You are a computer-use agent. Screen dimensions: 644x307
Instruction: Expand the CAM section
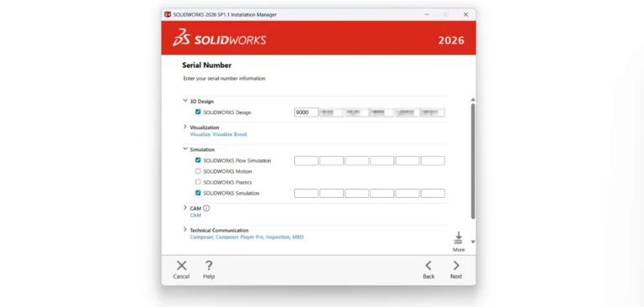pos(185,207)
